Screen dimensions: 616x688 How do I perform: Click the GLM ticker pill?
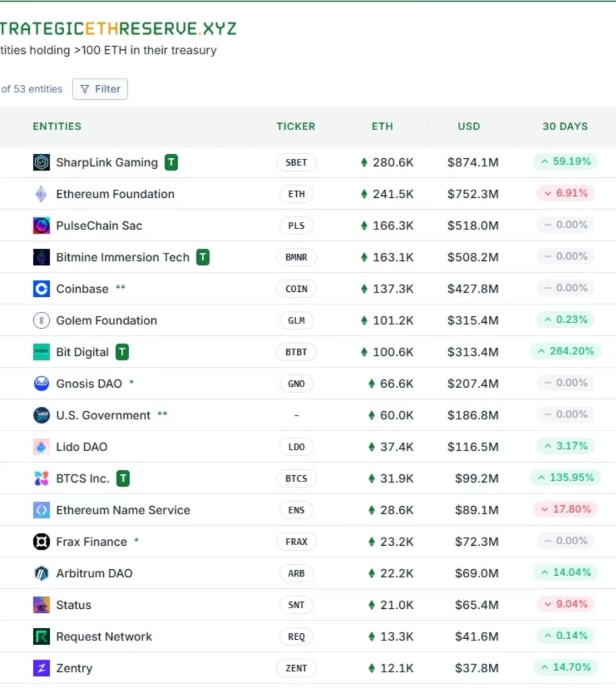point(296,320)
